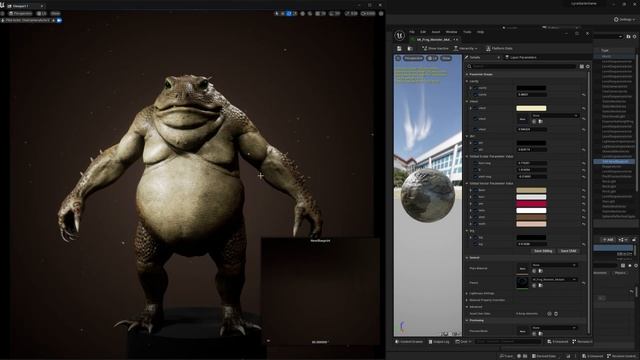Open the tan vector parameter swatch
The width and height of the screenshot is (640, 360).
(x=531, y=190)
